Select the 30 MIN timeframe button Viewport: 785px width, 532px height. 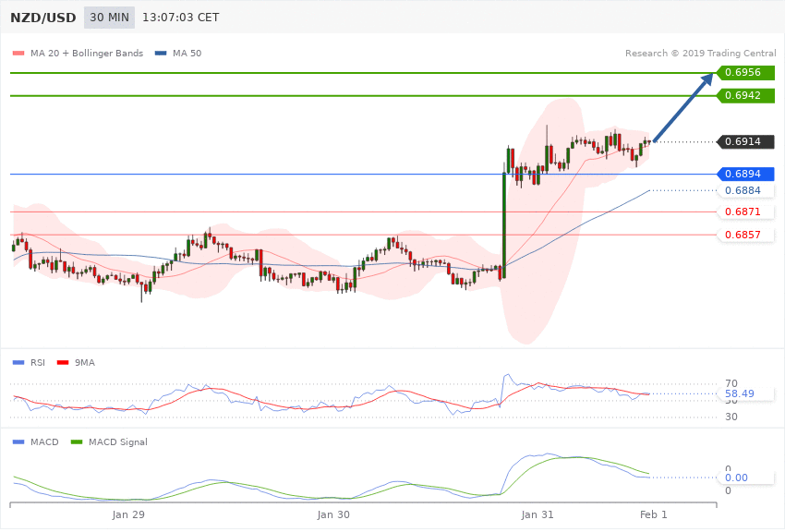109,18
